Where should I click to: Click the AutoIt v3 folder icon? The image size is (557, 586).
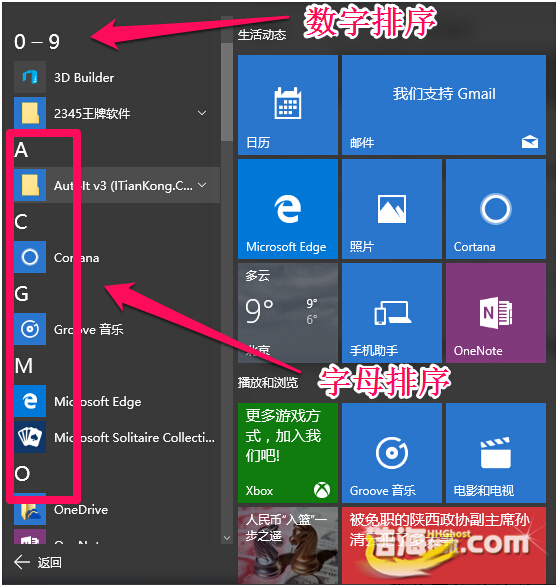[x=30, y=185]
